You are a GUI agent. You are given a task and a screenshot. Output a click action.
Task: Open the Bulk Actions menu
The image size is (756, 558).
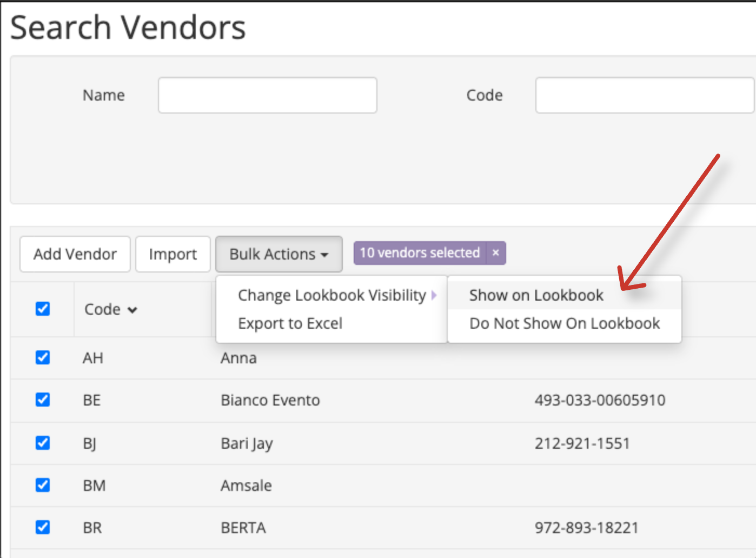pos(273,254)
